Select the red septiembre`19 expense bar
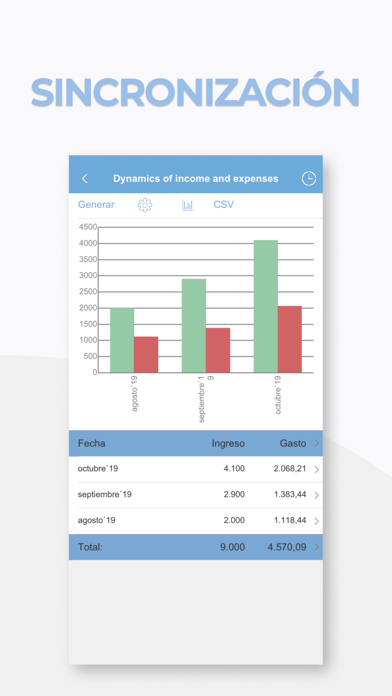 [x=218, y=350]
